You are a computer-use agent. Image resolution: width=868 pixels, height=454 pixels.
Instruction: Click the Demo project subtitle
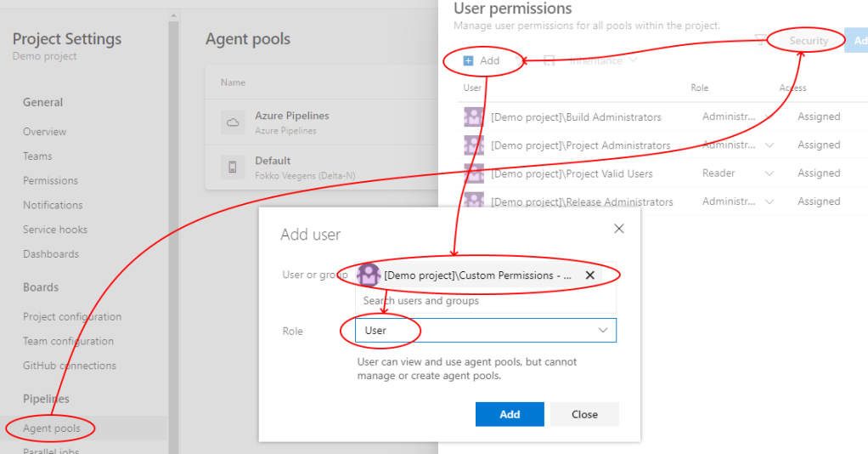pos(44,56)
